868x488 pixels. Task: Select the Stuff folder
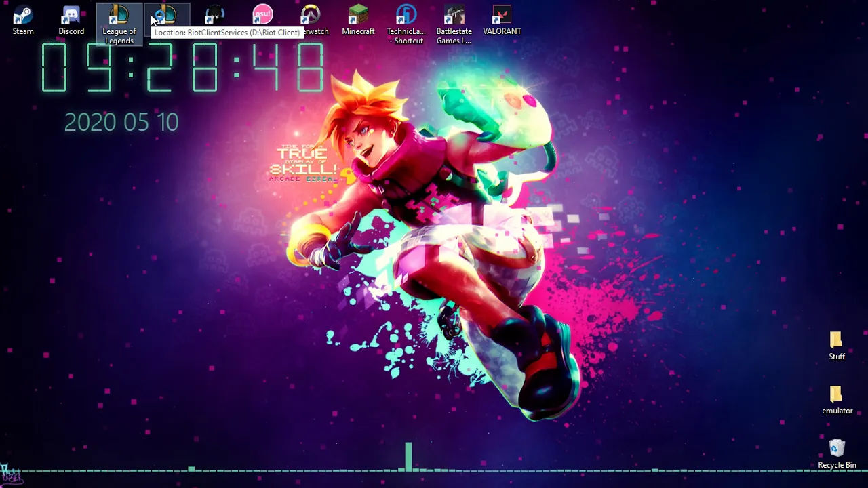836,346
